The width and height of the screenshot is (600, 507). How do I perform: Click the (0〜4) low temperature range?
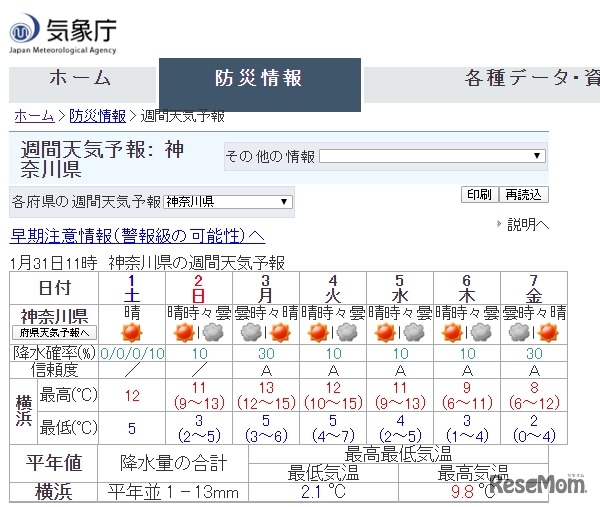534,435
